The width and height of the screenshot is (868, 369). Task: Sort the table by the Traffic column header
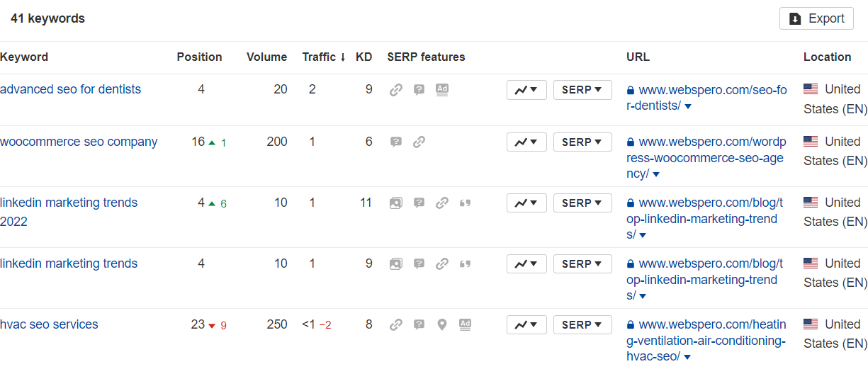pyautogui.click(x=324, y=57)
